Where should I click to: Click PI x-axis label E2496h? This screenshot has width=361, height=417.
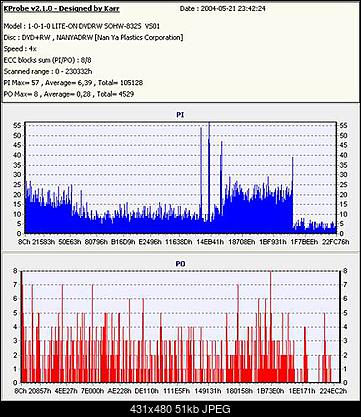(x=150, y=242)
